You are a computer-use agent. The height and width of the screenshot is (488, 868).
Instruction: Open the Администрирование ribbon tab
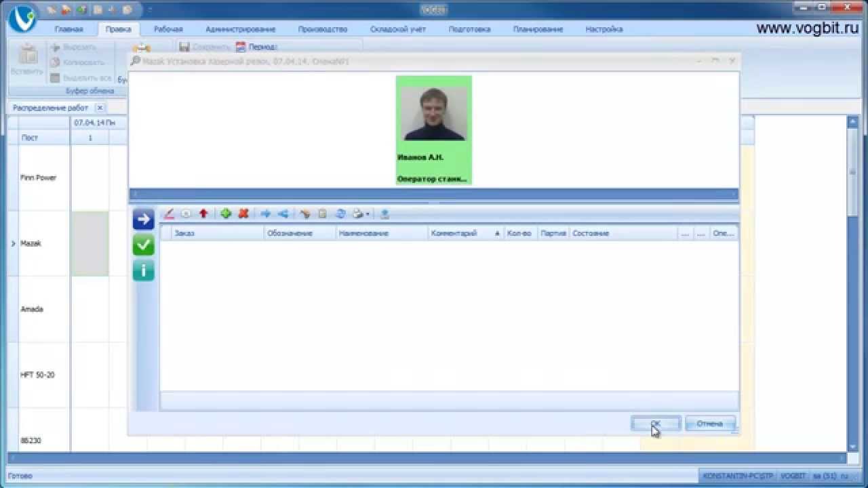click(240, 29)
